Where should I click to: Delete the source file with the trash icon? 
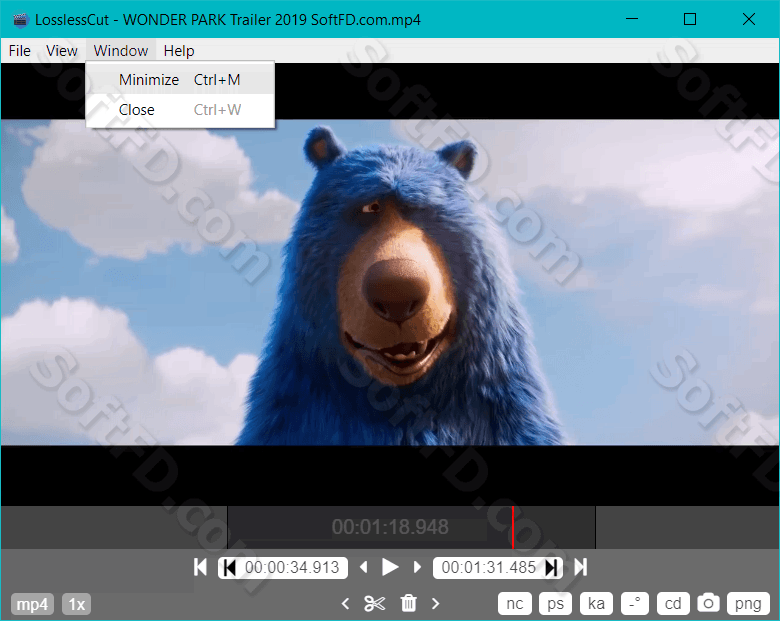pyautogui.click(x=408, y=603)
